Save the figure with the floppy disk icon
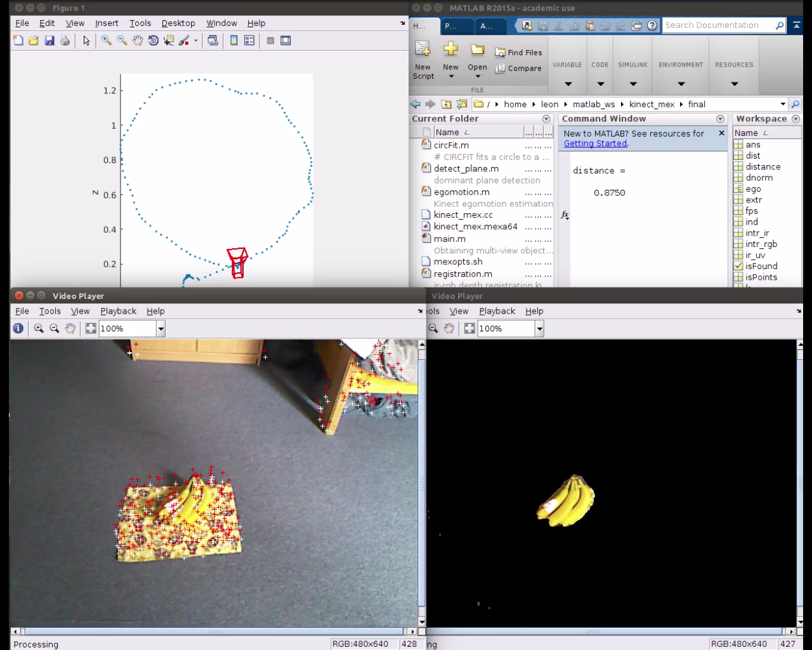Screen dimensions: 812x650 (49, 41)
